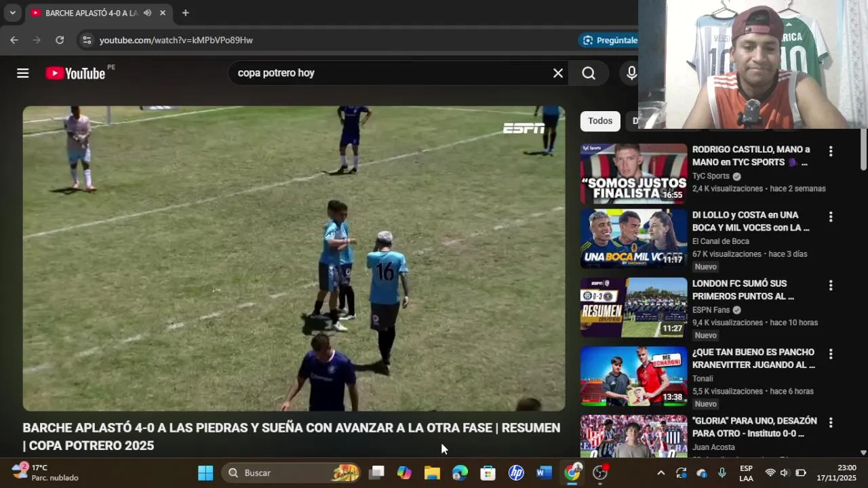
Task: Visit the Juan Acosta channel
Action: pyautogui.click(x=713, y=447)
